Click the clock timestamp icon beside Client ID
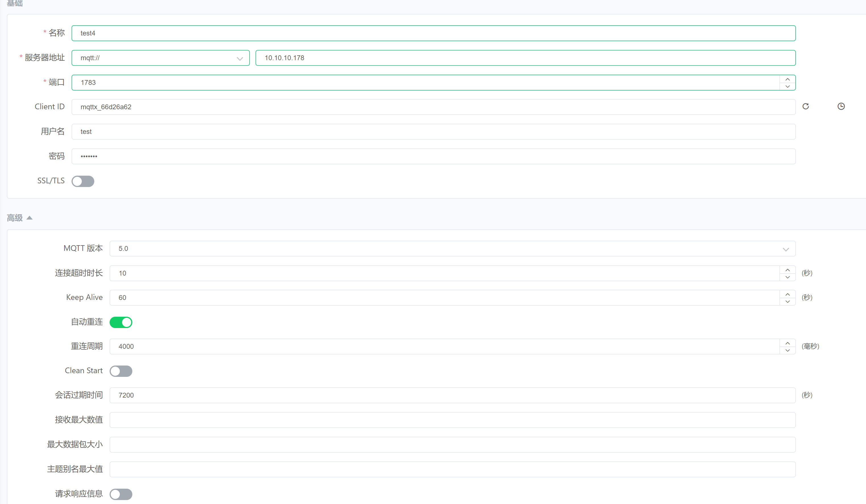This screenshot has height=504, width=866. click(841, 106)
